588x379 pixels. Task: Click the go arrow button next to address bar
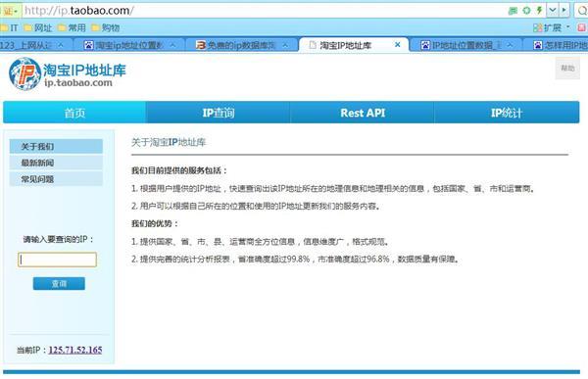(x=564, y=10)
